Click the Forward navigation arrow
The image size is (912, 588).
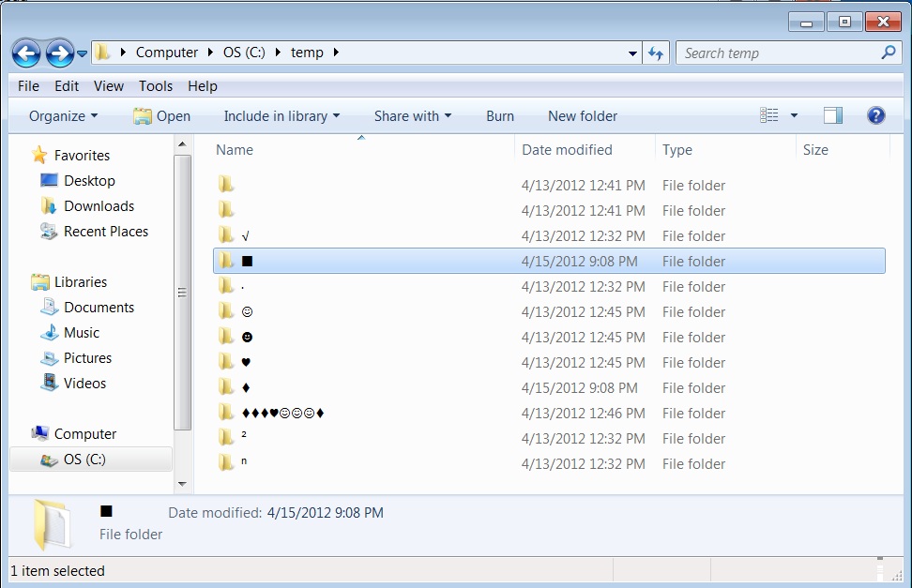click(59, 53)
